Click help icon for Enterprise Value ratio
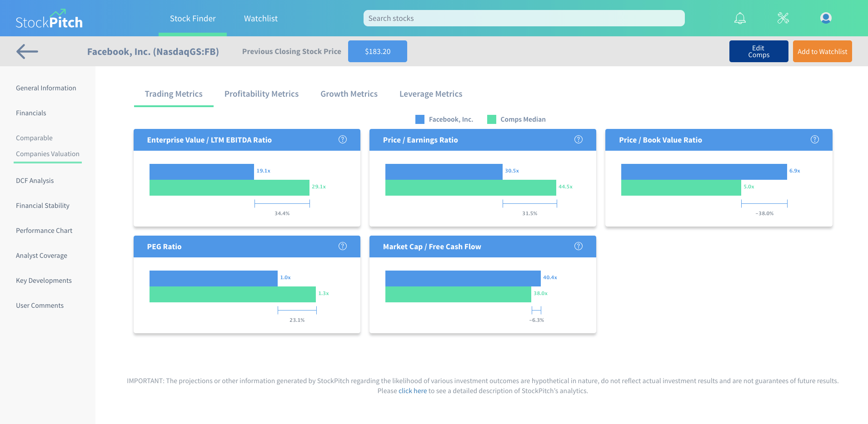Screen dimensions: 868x424 pos(343,139)
